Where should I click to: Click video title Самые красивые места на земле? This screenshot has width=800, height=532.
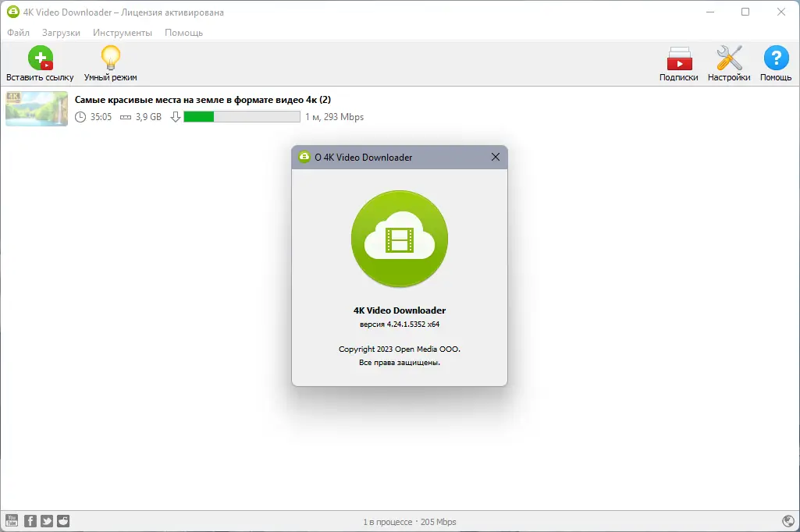coord(203,100)
